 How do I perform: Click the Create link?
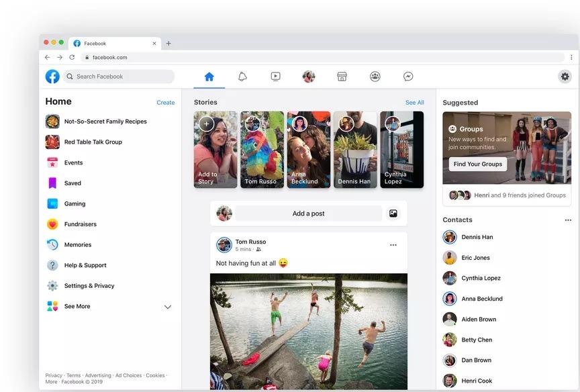coord(166,103)
